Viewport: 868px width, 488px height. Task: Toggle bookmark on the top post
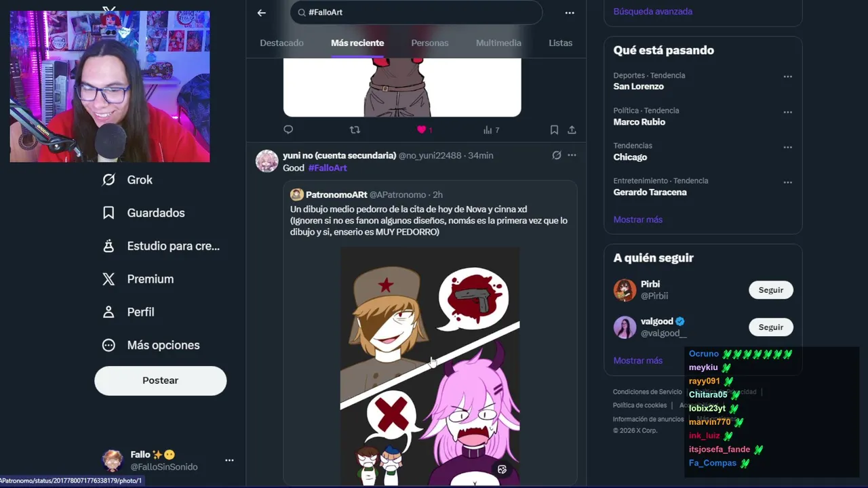pyautogui.click(x=554, y=129)
